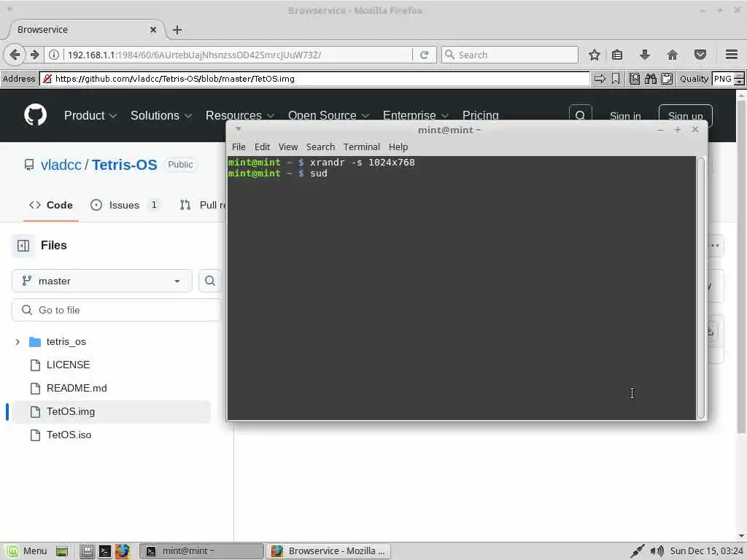Open Linux Mint Menu button
The height and width of the screenshot is (560, 747).
[27, 551]
